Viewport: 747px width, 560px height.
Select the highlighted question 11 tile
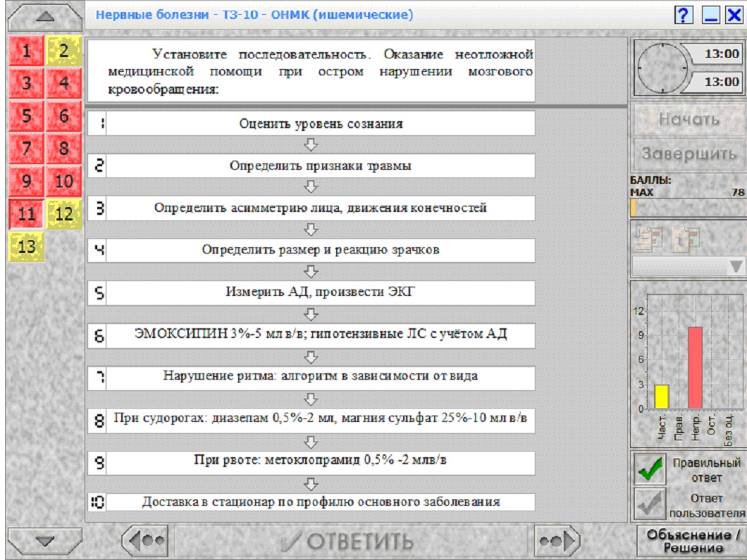click(x=27, y=214)
